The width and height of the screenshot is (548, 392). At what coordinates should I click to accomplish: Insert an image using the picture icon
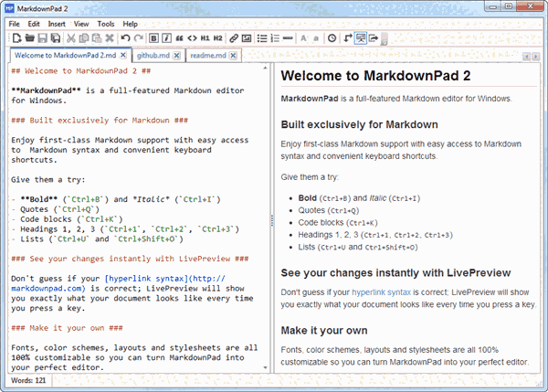pos(247,37)
